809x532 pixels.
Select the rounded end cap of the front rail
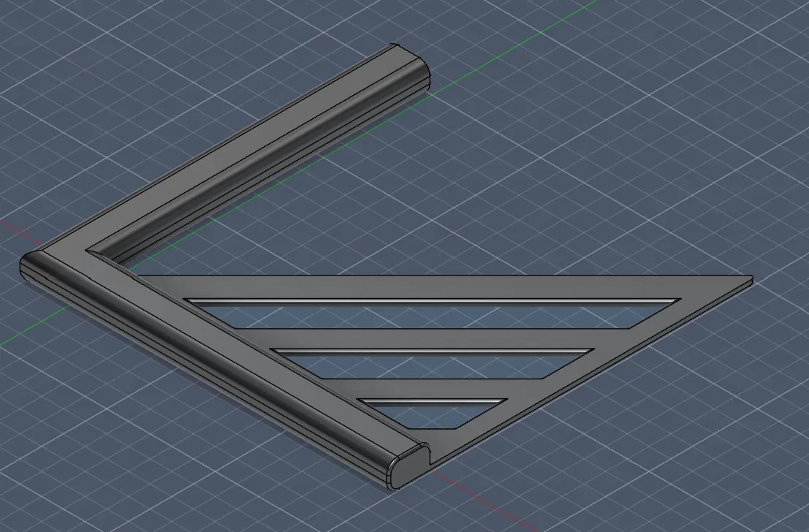[409, 466]
